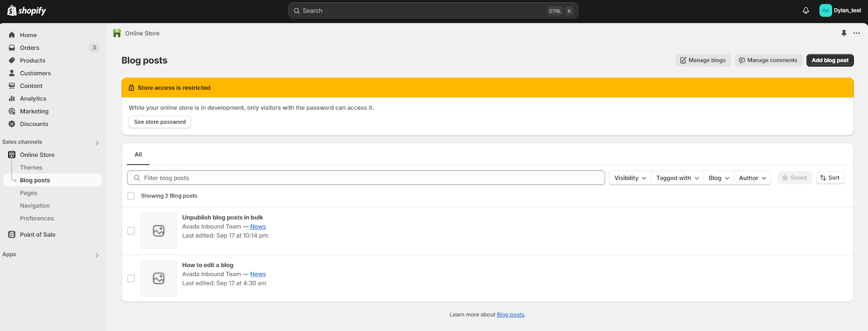Open News link on 'How to edit a blog' row
Image resolution: width=868 pixels, height=331 pixels.
click(x=258, y=275)
